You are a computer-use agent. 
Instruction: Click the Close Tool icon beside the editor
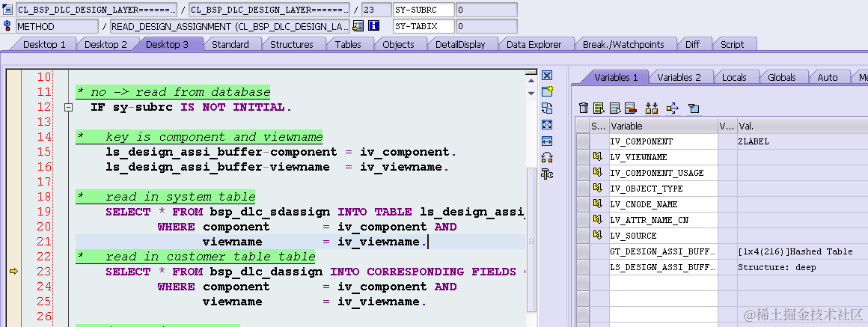click(547, 76)
